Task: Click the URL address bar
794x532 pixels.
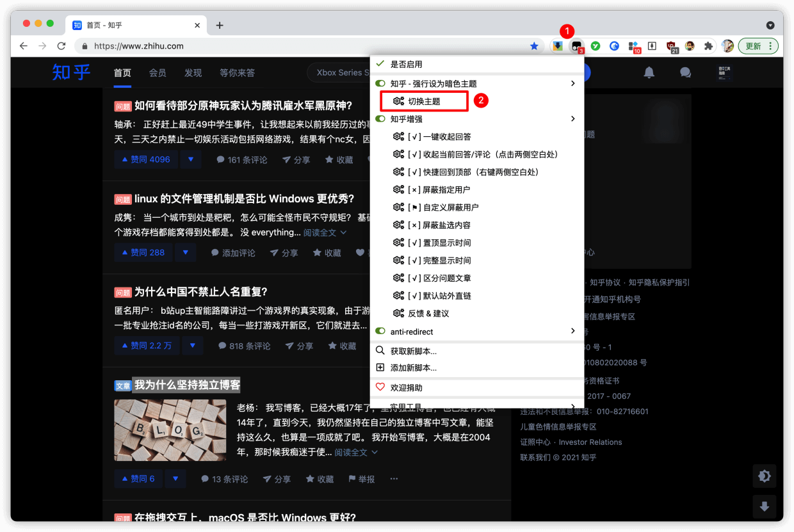Action: (309, 46)
